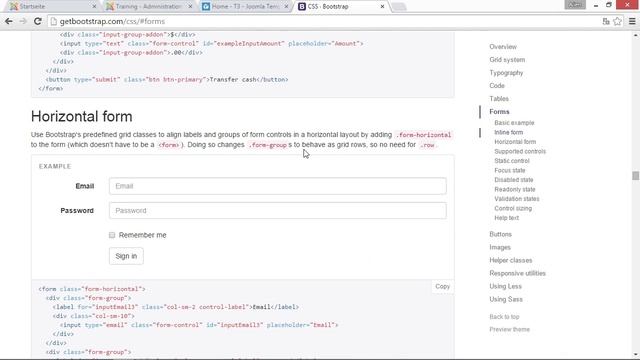
Task: Open Grid system in the sidebar
Action: (x=507, y=60)
